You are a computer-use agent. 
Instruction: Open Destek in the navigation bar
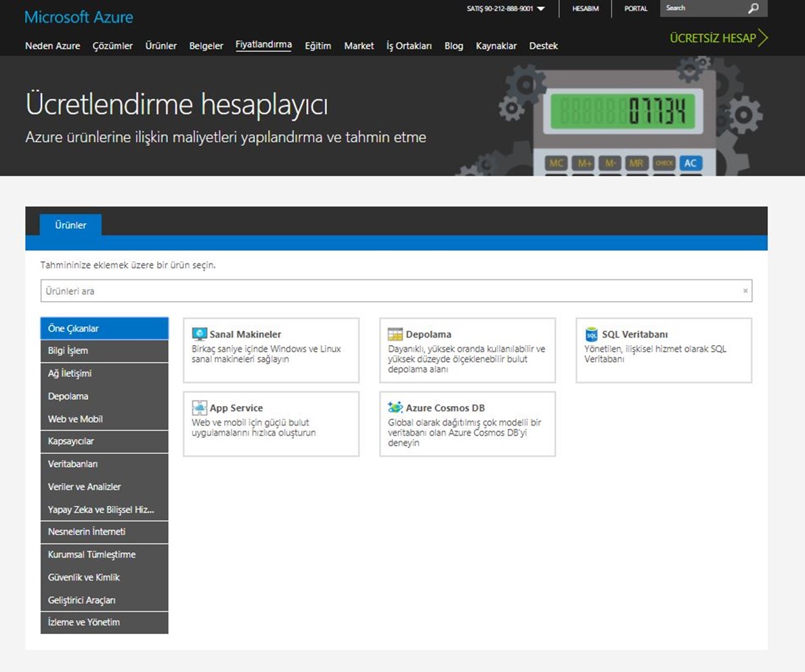(543, 45)
